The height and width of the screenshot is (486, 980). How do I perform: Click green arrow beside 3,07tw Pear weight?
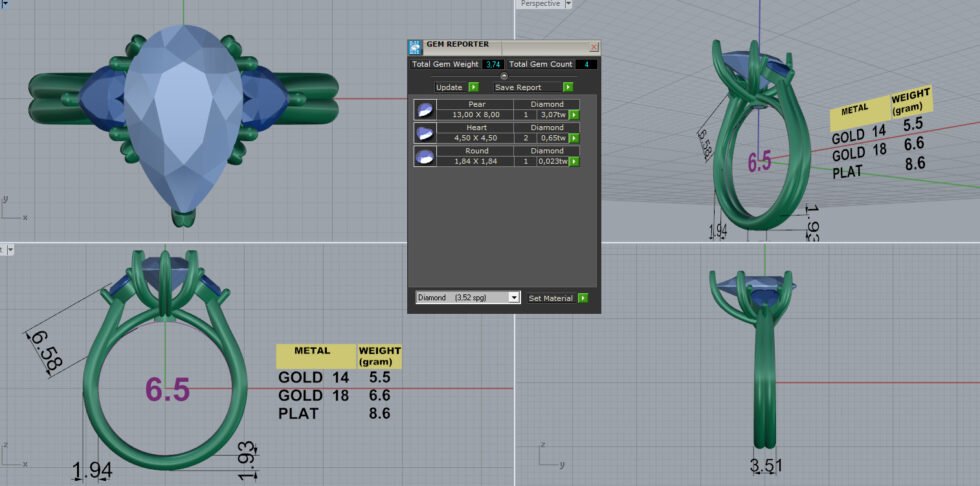pyautogui.click(x=574, y=115)
